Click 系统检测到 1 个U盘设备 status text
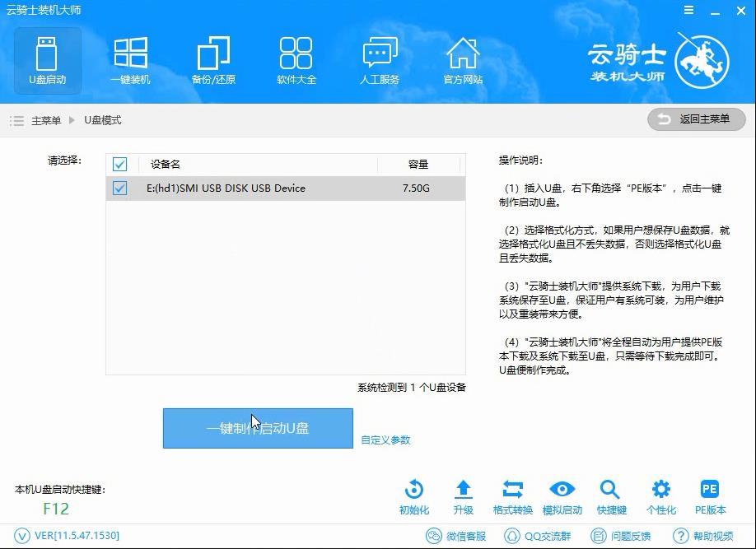The image size is (756, 549). click(x=412, y=388)
